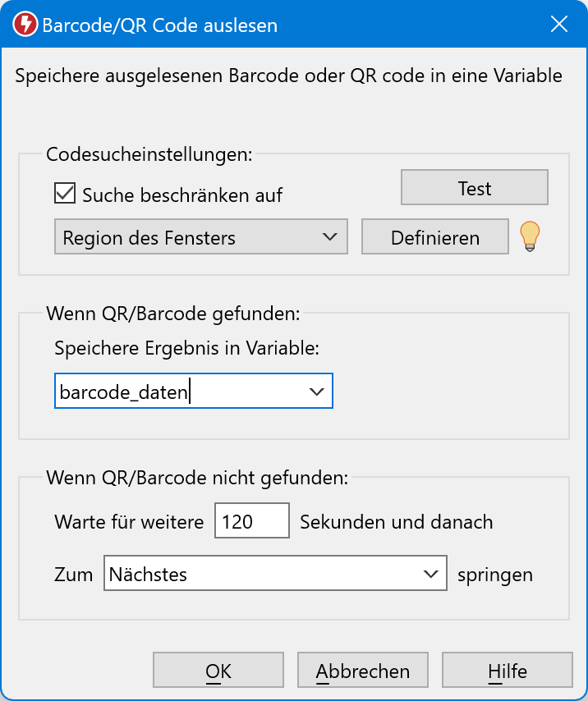This screenshot has height=701, width=588.
Task: Click the "Barcode/QR Code auslesen" title bar text
Action: coord(159,25)
